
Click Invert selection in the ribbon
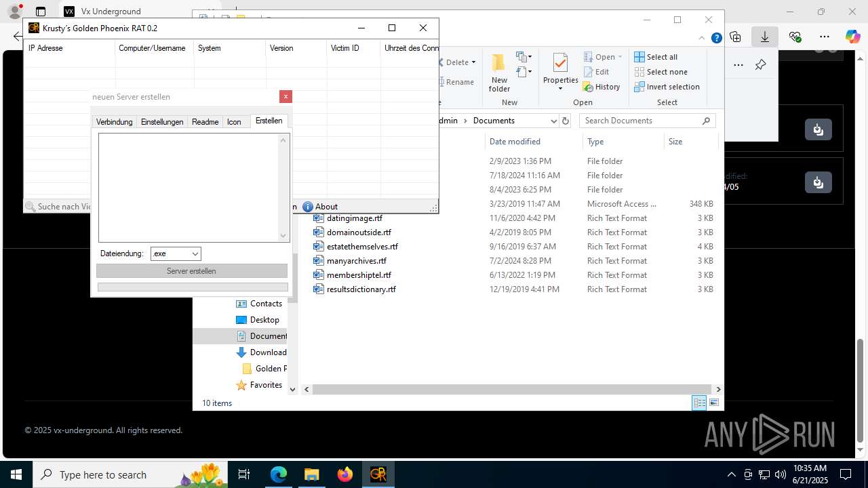pyautogui.click(x=667, y=87)
